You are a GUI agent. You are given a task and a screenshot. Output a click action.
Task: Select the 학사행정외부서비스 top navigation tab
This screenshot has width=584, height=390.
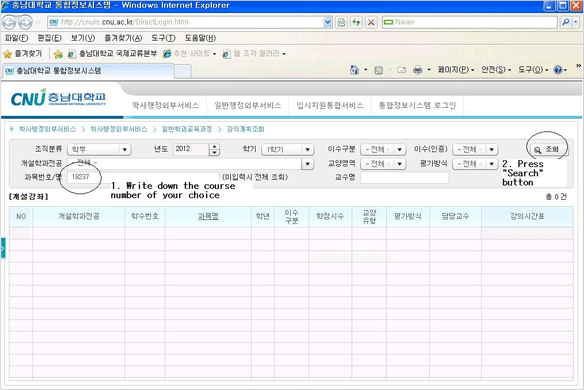click(165, 105)
